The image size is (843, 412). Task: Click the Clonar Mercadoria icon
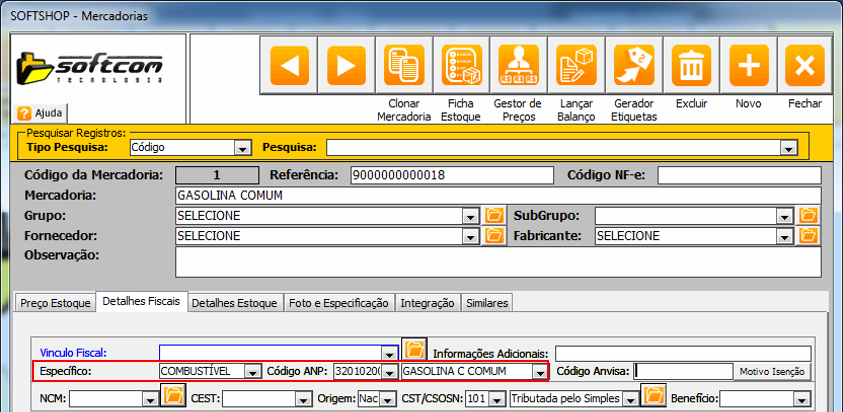[405, 67]
